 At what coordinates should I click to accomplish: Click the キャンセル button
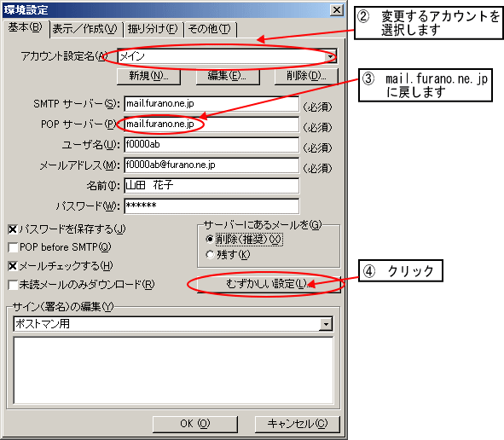pos(298,424)
